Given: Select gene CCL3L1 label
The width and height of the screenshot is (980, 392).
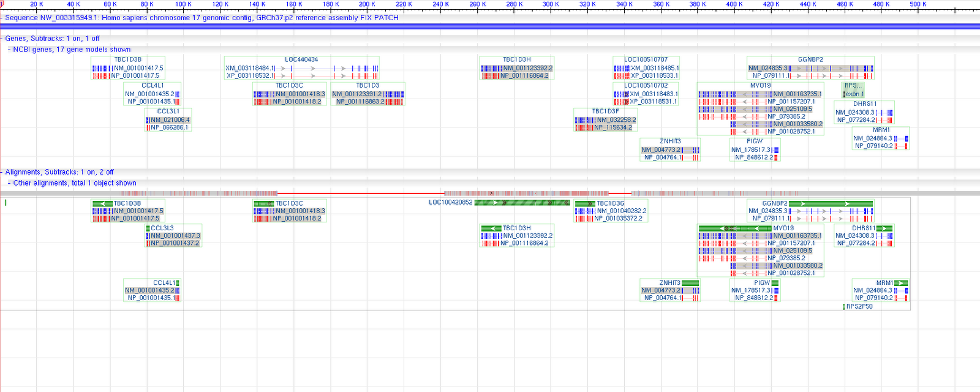Looking at the screenshot, I should point(168,111).
